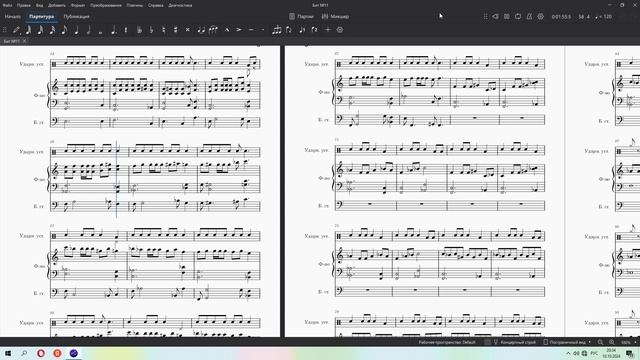
Task: Open the Добавить menu
Action: click(x=57, y=5)
